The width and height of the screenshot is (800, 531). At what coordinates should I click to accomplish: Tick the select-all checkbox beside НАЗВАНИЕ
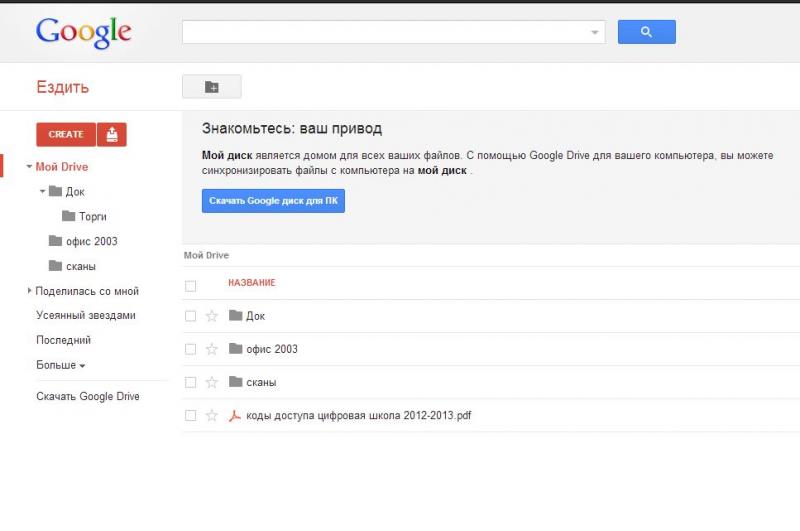click(x=190, y=286)
